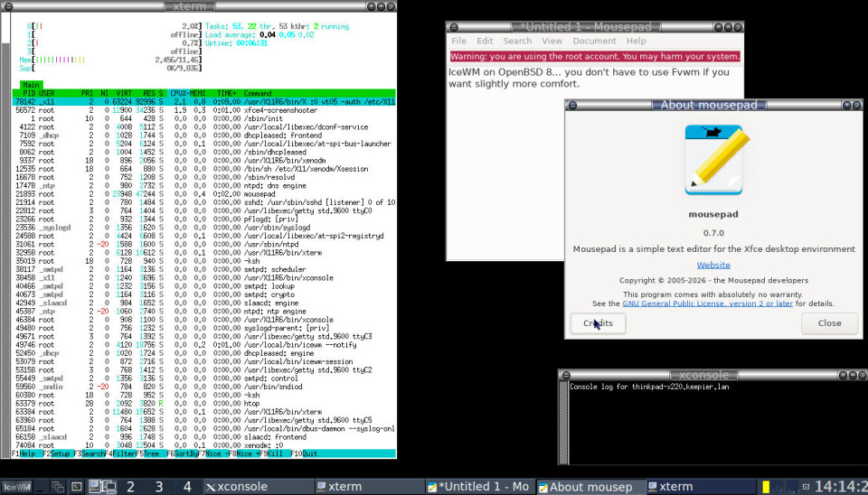Select the pflogd: [priv] process row
868x495 pixels.
click(204, 219)
